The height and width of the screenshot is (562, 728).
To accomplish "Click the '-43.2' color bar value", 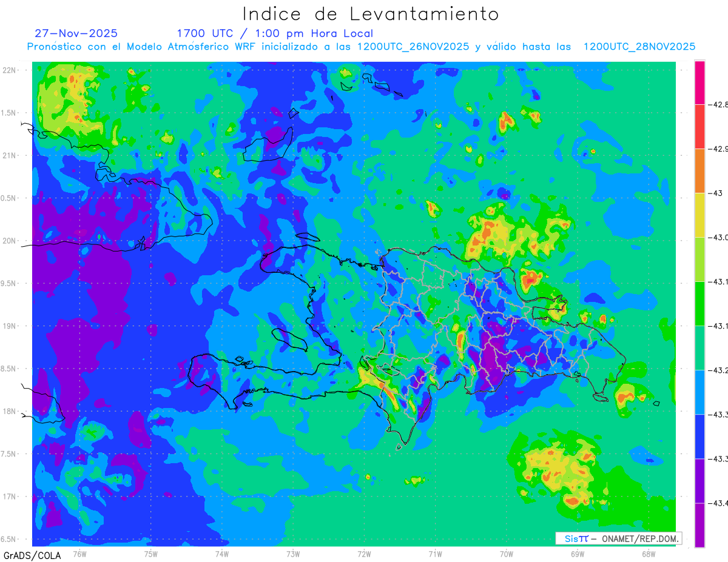I will [719, 370].
